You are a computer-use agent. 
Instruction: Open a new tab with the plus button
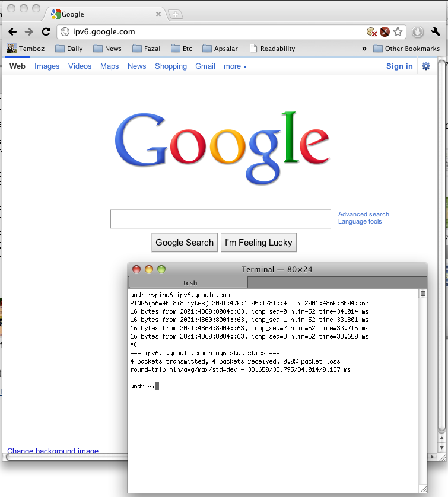[176, 14]
